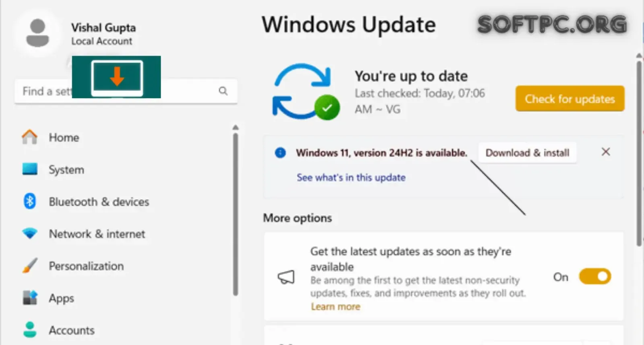Click the Windows Update page title

point(349,25)
